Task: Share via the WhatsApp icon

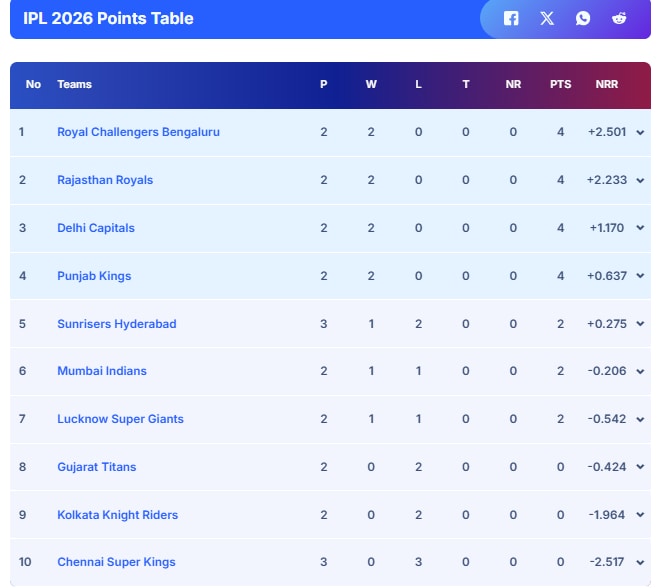Action: (x=583, y=19)
